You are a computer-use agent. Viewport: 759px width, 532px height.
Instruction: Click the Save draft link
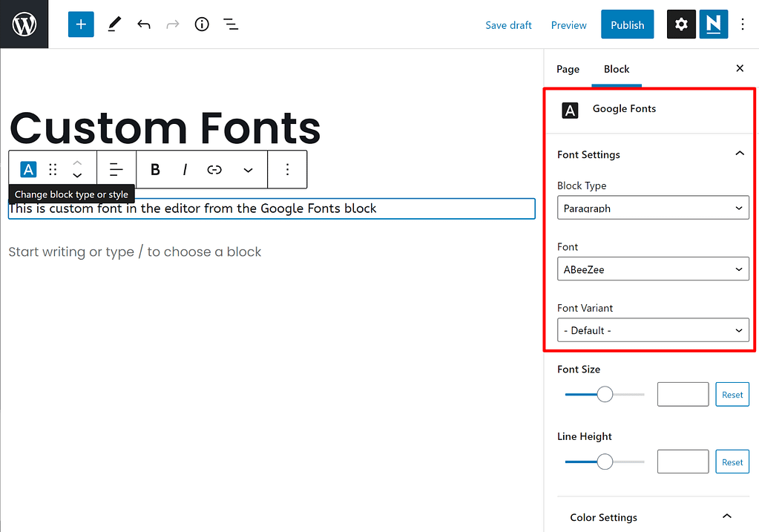[508, 24]
